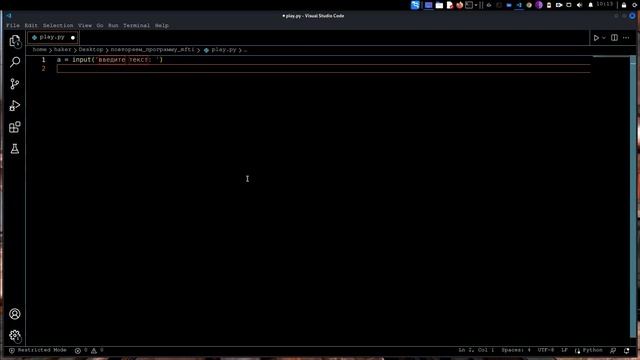Open the Selection menu
Viewport: 640px width, 360px height.
coord(58,25)
